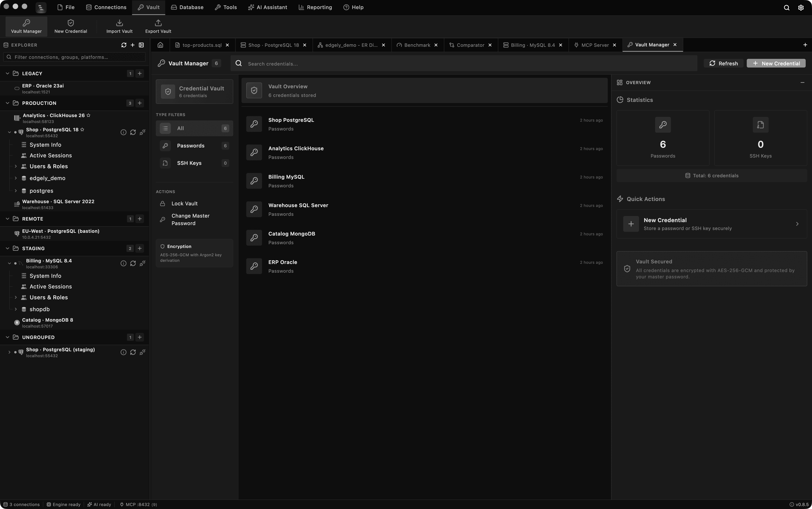
Task: Expand the postgres database node
Action: (15, 191)
